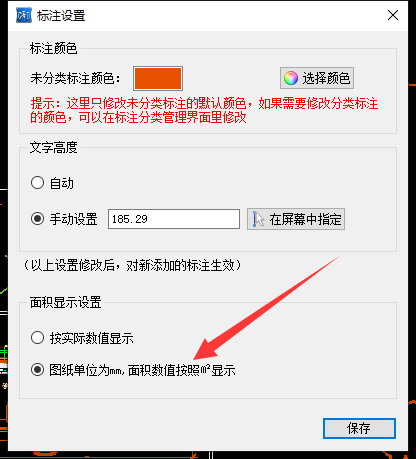Click the 标注设置 window title text
Screen dimensions: 416x459
click(61, 16)
